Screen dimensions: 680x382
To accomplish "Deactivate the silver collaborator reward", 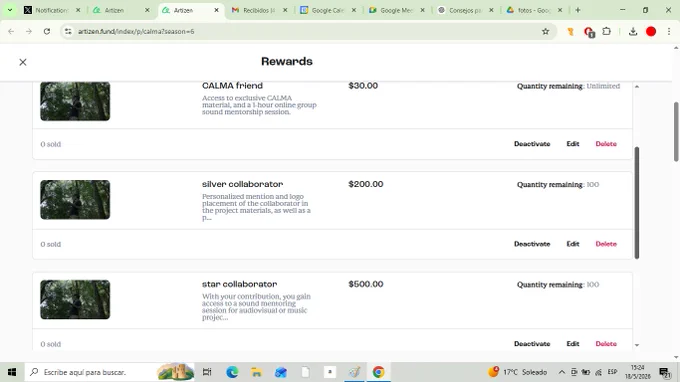I will 532,244.
